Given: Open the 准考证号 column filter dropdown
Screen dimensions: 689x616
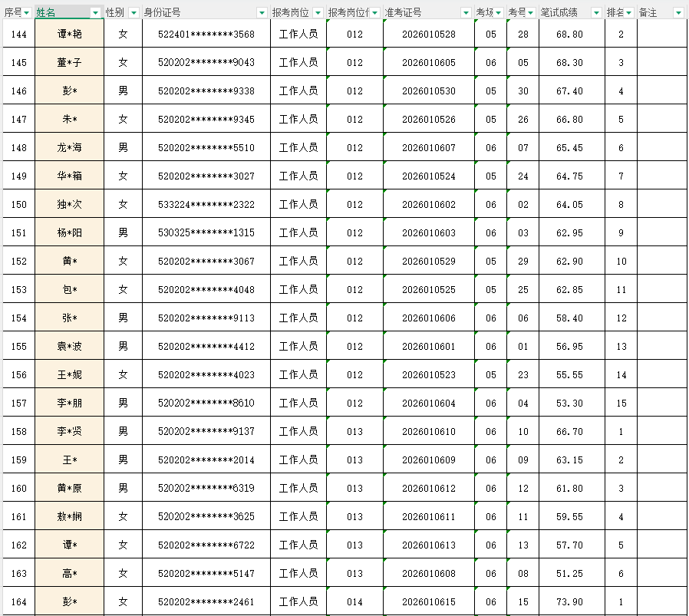Looking at the screenshot, I should tap(466, 13).
